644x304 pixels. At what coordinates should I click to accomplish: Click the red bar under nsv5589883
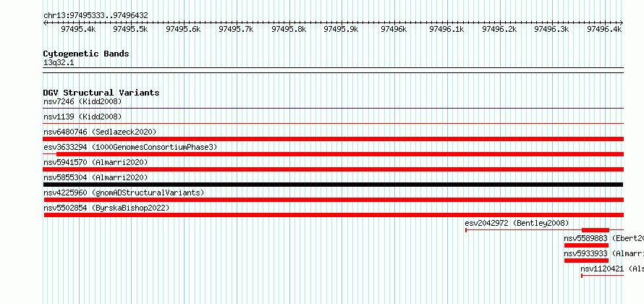point(587,245)
